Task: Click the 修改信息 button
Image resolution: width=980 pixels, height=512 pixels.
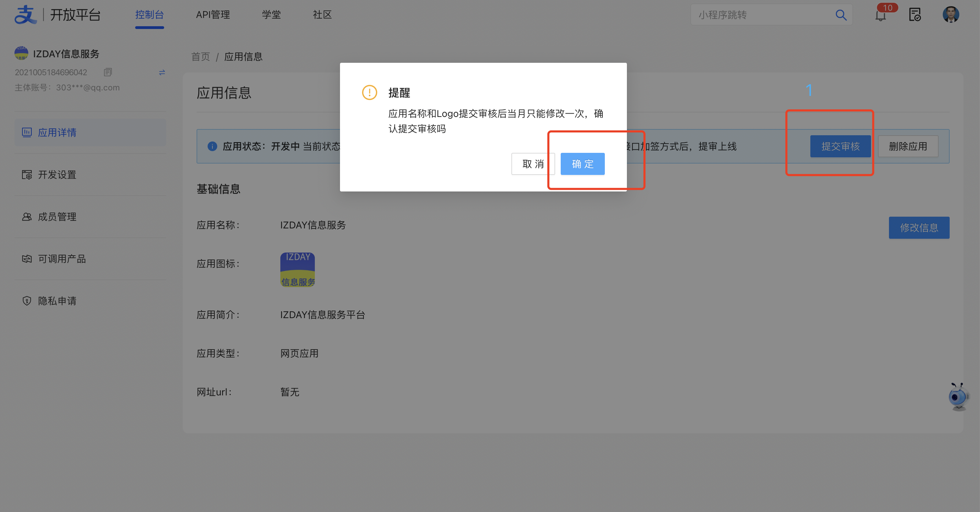Action: click(x=919, y=227)
